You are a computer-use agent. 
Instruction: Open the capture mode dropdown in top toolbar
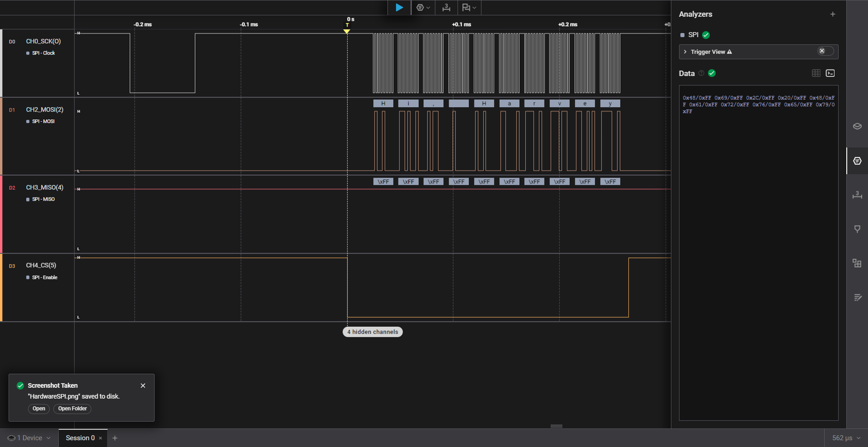click(423, 8)
